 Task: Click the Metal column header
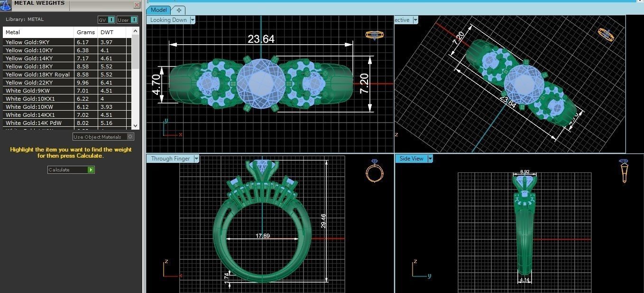point(38,32)
